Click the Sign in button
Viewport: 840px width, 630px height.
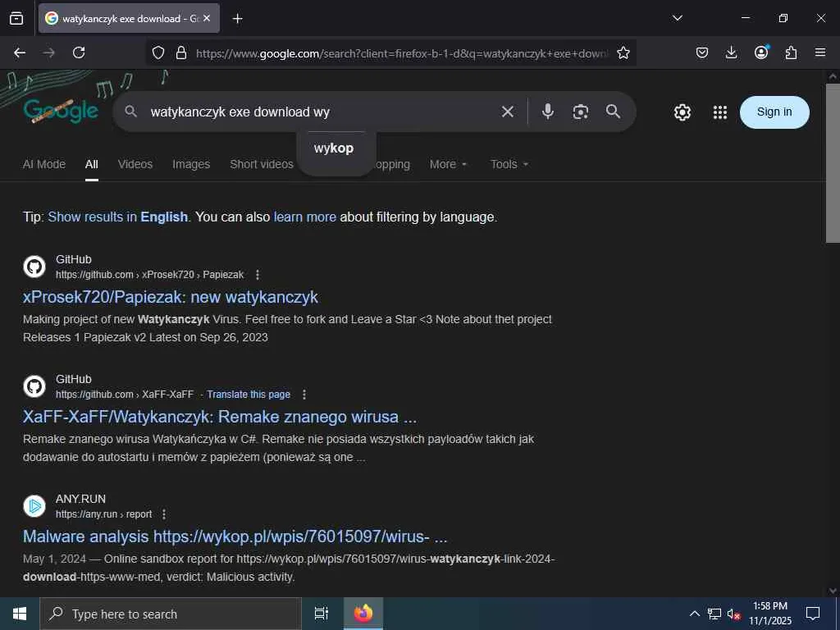[x=774, y=112]
